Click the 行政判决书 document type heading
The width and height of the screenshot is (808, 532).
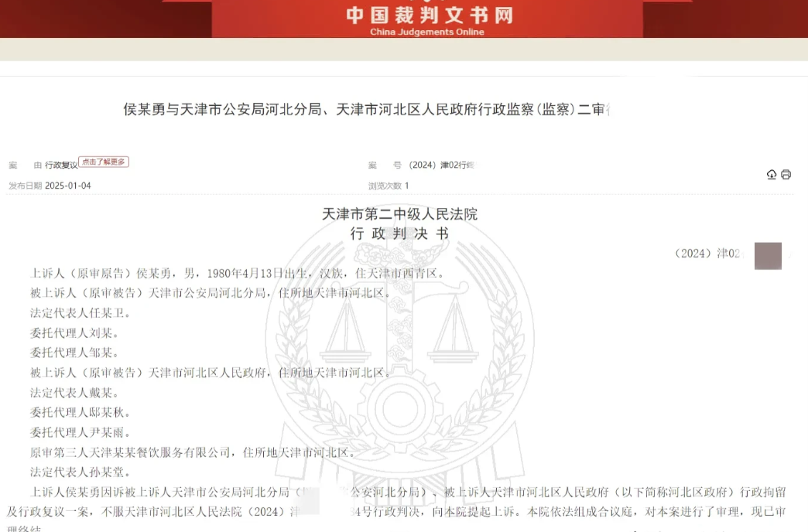pyautogui.click(x=399, y=234)
